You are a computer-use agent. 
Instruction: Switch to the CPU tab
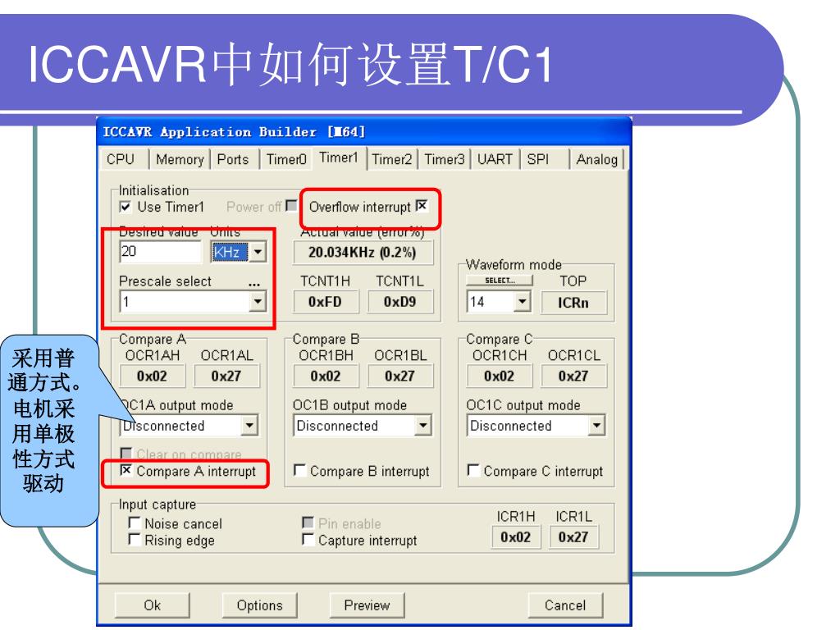(121, 160)
